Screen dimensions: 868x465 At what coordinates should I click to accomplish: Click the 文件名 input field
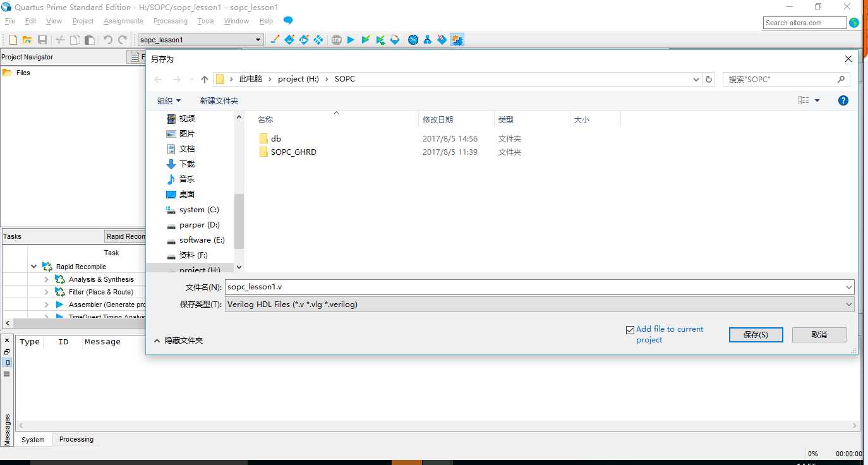[x=534, y=287]
